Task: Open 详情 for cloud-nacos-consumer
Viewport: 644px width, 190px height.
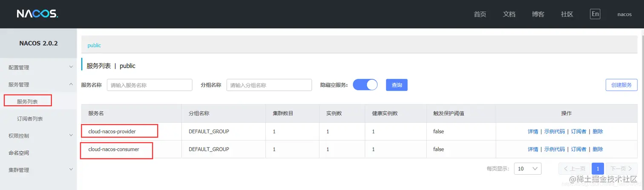Action: coord(533,149)
